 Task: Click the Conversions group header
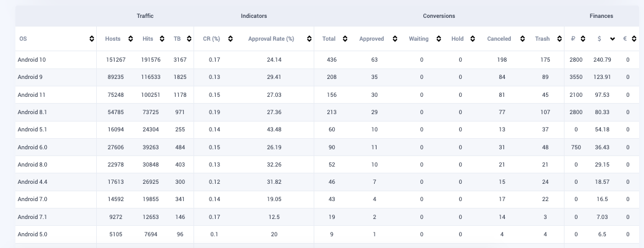439,16
